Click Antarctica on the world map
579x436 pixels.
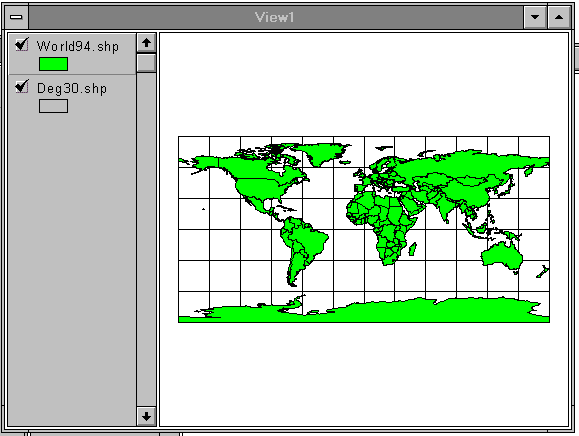(364, 312)
